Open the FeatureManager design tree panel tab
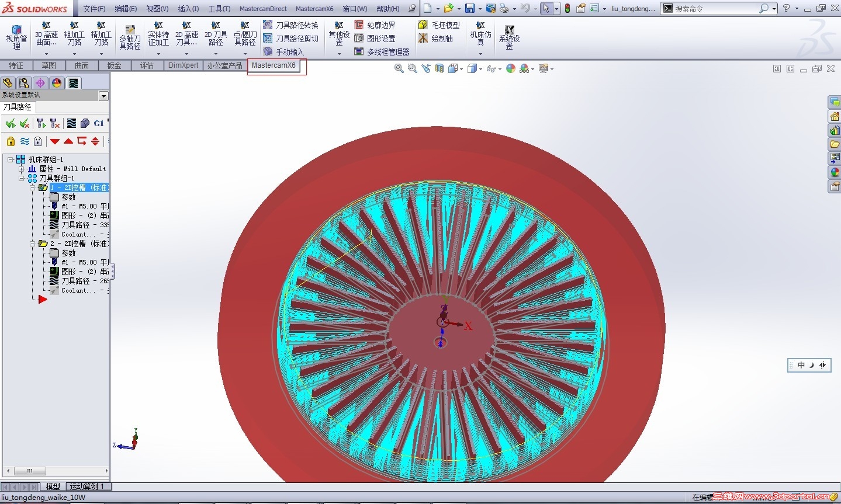Screen dimensions: 841x504 [x=8, y=83]
